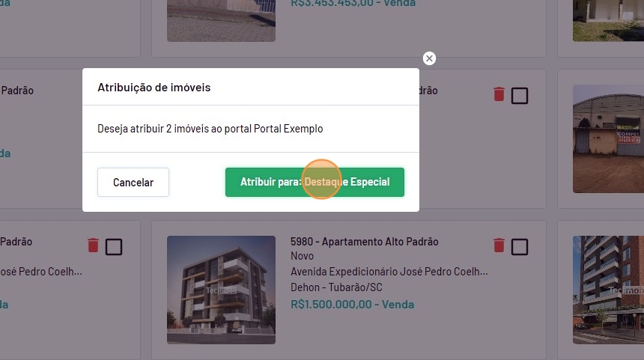Image resolution: width=644 pixels, height=360 pixels.
Task: Open the brick high-rise photo thumbnail
Action: 608,290
